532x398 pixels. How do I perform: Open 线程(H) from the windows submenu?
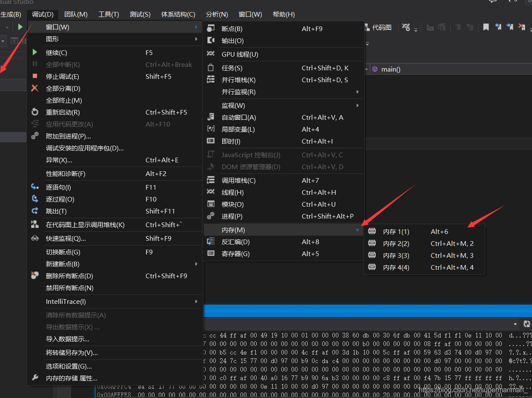coord(283,192)
